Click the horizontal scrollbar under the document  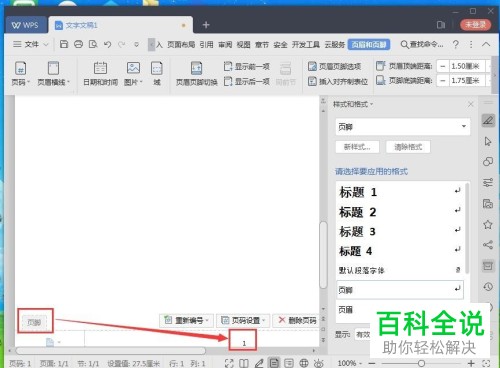click(111, 351)
